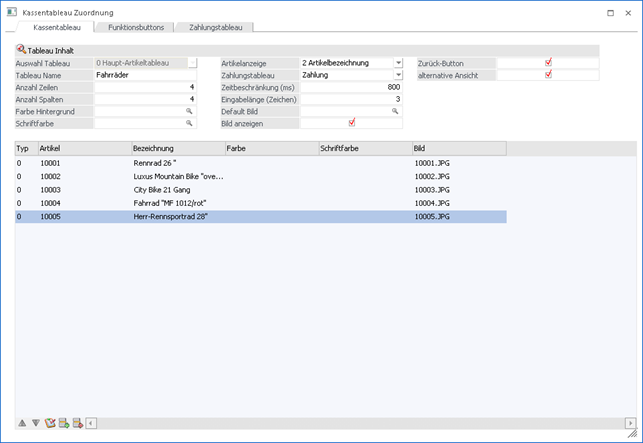Click the Artikel column header
The height and width of the screenshot is (443, 643).
point(83,148)
